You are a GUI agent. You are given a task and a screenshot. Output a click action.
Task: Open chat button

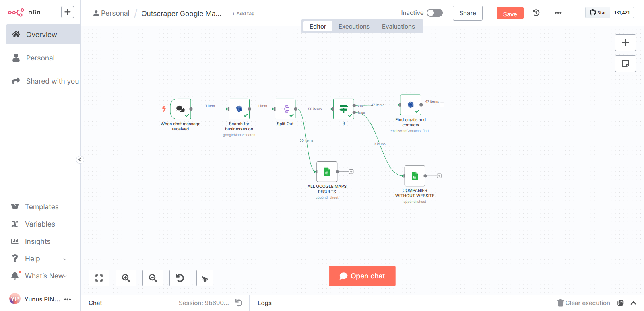tap(362, 276)
